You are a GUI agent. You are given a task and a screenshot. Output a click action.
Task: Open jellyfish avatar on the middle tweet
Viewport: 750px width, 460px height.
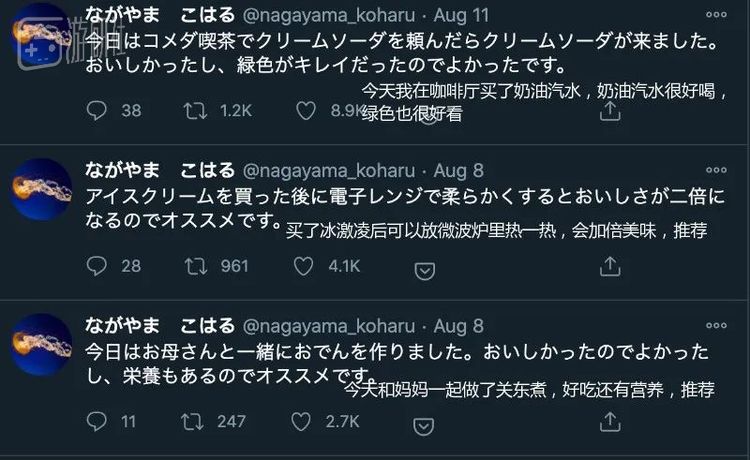[x=40, y=188]
